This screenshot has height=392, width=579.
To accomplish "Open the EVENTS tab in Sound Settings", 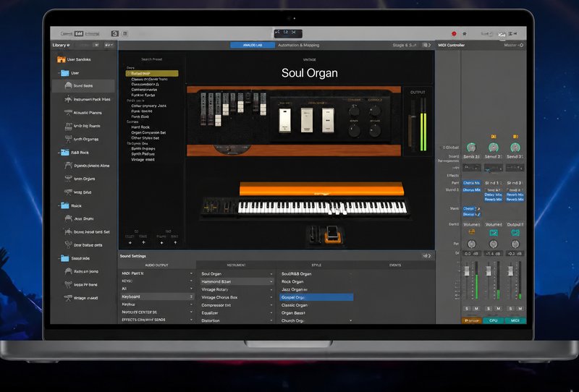I will click(x=394, y=265).
